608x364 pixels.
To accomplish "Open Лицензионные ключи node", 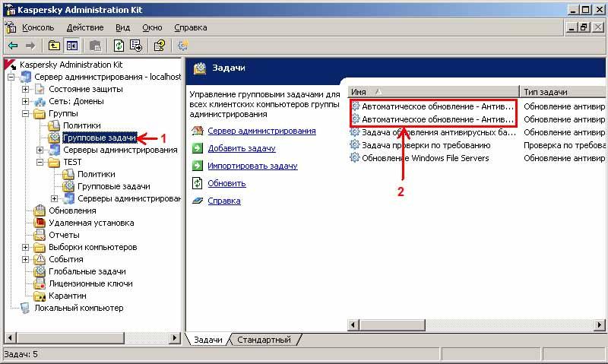I will [90, 283].
